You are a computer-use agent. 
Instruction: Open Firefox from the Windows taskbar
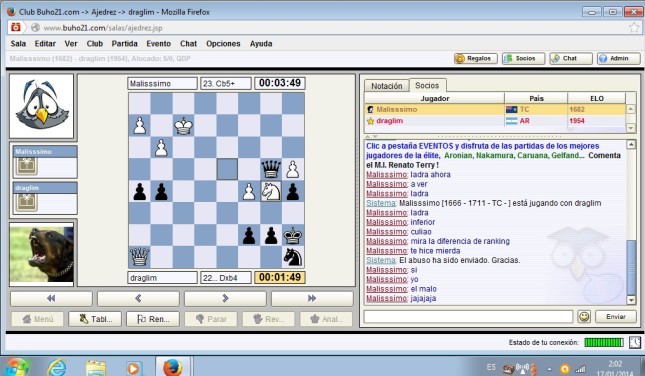click(173, 366)
